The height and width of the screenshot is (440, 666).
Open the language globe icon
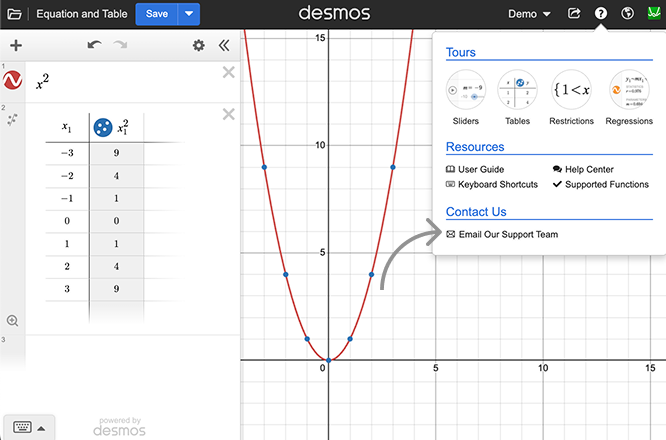click(627, 14)
